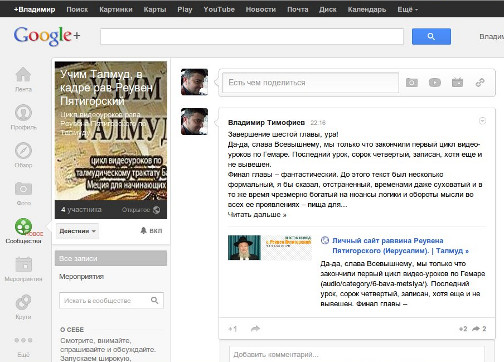504x362 pixels.
Task: Click the Открытое globe icon on community card
Action: click(x=156, y=210)
